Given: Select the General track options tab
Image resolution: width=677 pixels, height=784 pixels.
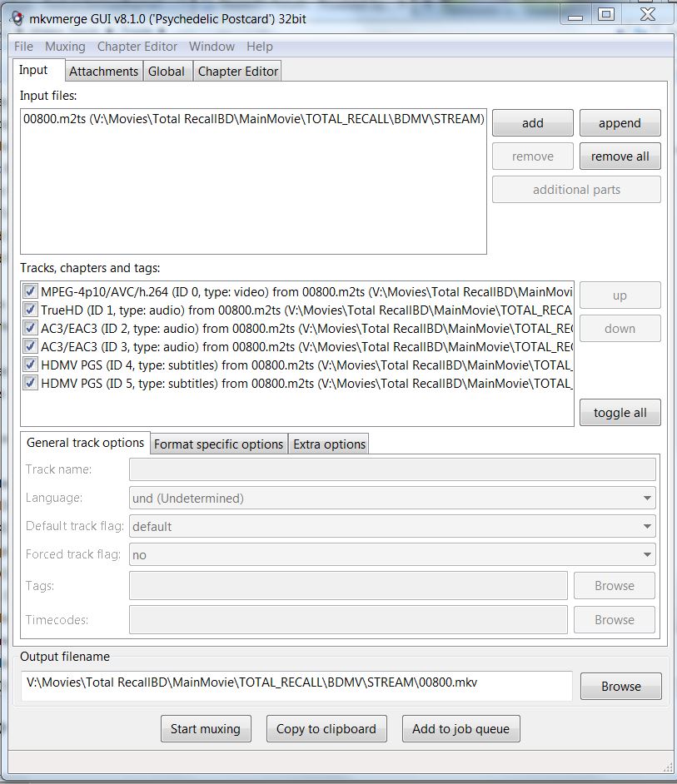Looking at the screenshot, I should click(x=85, y=443).
